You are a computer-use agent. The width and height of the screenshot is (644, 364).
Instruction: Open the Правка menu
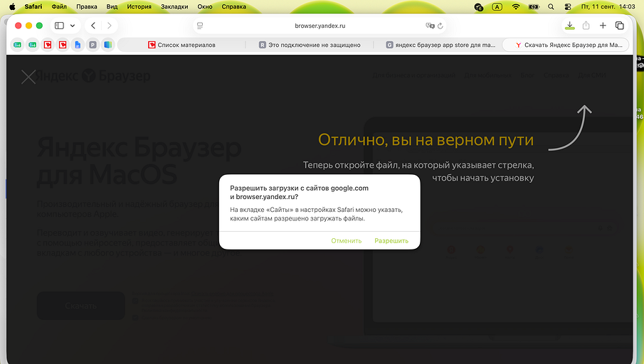coord(87,6)
